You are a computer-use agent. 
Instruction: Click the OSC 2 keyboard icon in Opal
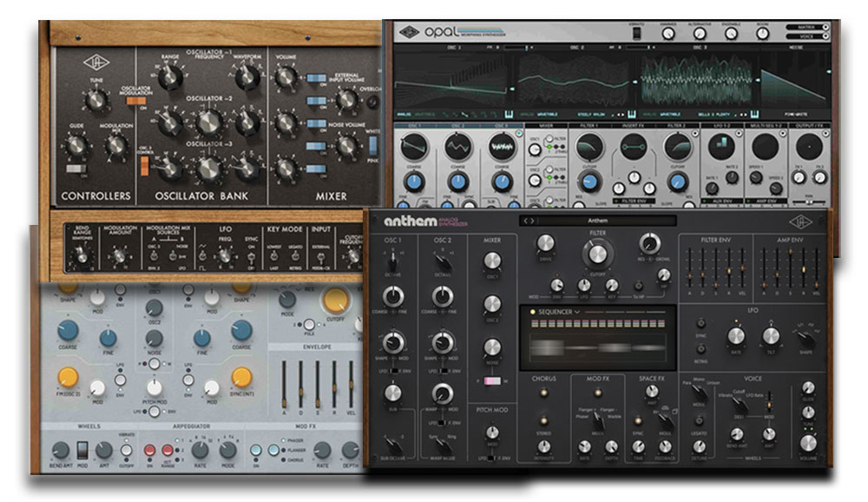click(632, 114)
